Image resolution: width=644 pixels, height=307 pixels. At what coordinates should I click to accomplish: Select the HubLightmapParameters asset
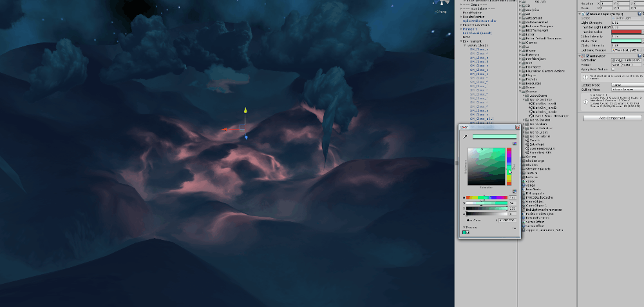pyautogui.click(x=542, y=210)
